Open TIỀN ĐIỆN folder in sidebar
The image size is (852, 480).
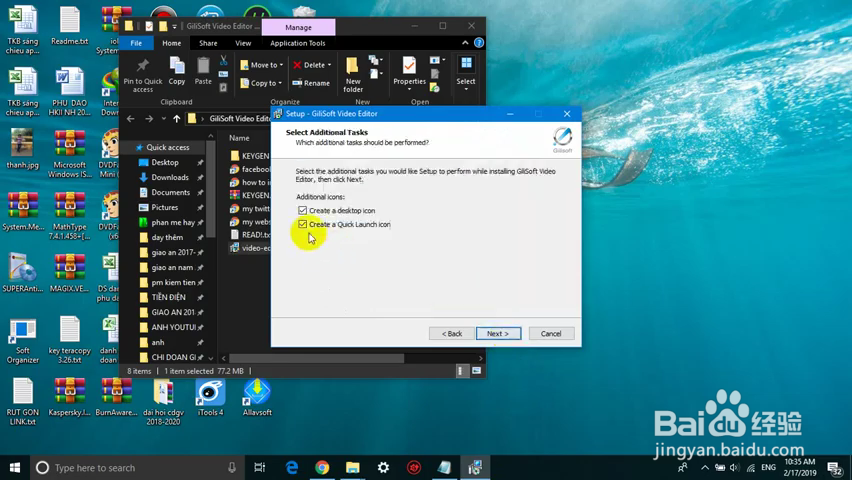click(x=168, y=297)
